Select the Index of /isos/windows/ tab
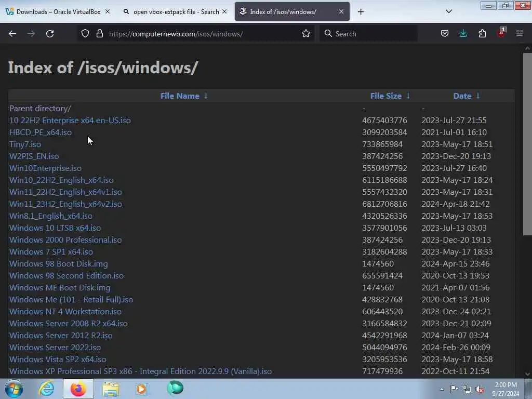 [292, 12]
